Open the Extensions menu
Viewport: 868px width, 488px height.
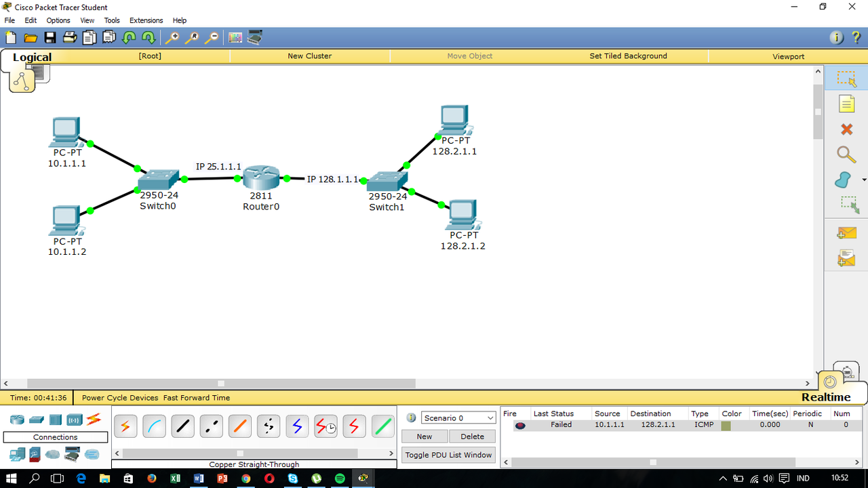tap(146, 20)
